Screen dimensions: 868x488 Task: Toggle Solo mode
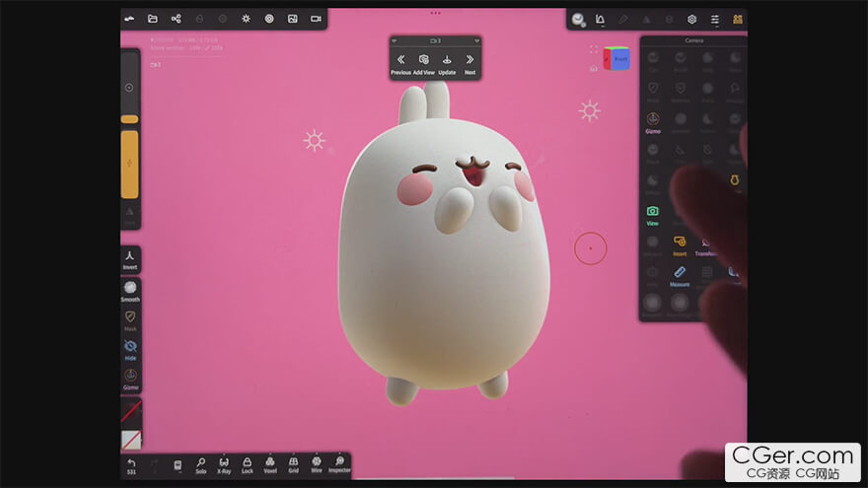[x=201, y=466]
